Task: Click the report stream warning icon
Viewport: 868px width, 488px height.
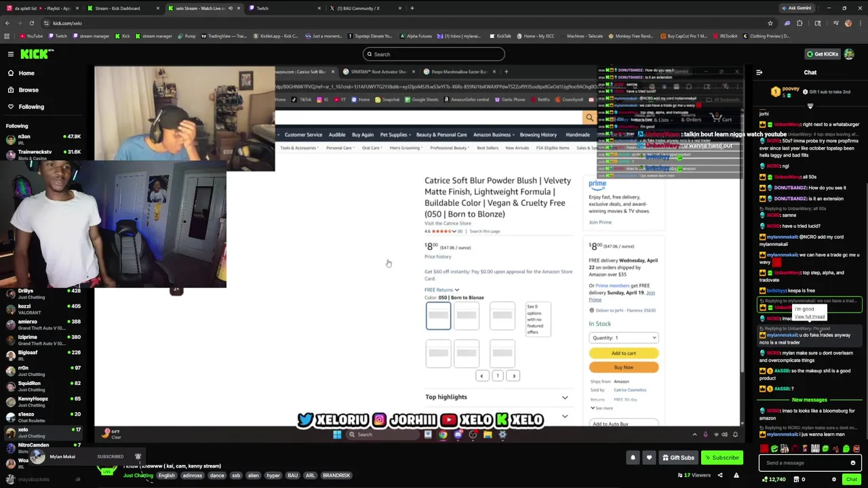Action: (736, 475)
